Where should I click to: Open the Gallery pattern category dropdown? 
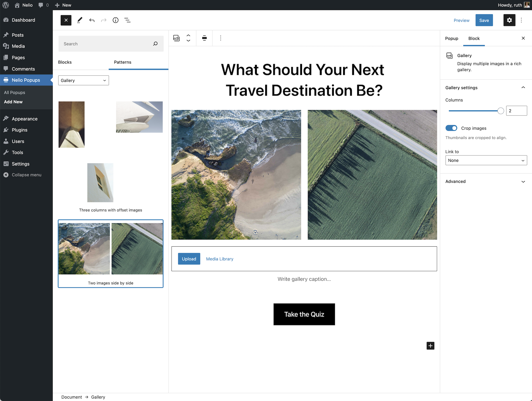(83, 80)
